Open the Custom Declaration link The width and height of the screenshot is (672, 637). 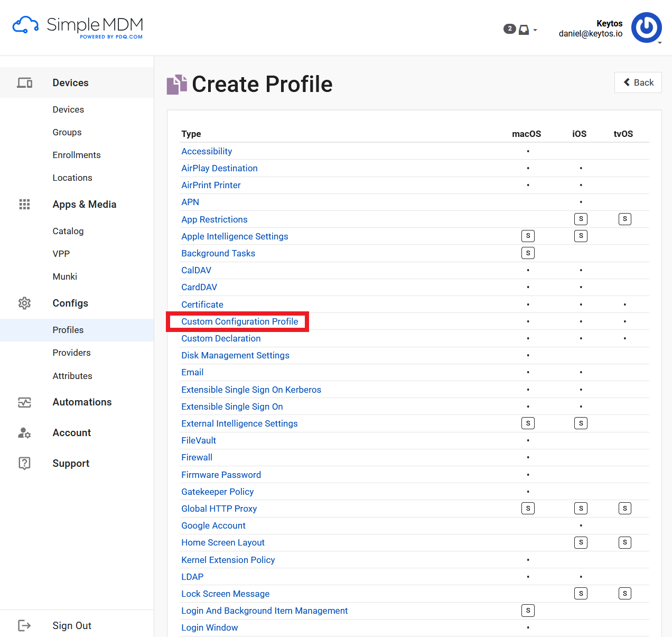click(x=221, y=338)
